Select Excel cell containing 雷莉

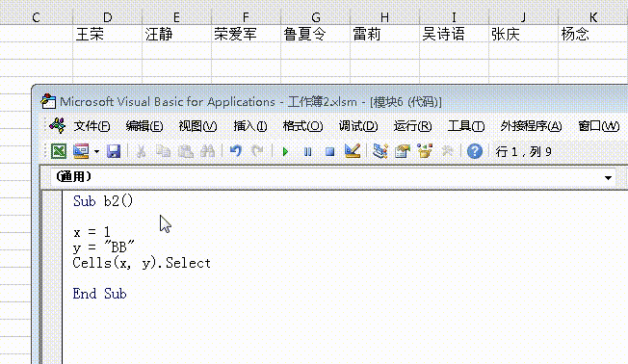(384, 34)
